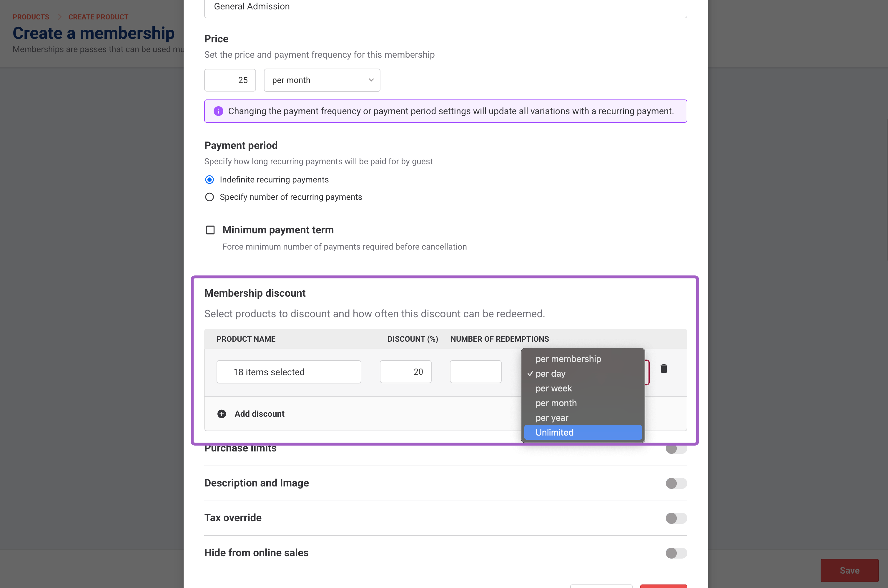Viewport: 888px width, 588px height.
Task: Click the General Admission name field
Action: [x=445, y=7]
